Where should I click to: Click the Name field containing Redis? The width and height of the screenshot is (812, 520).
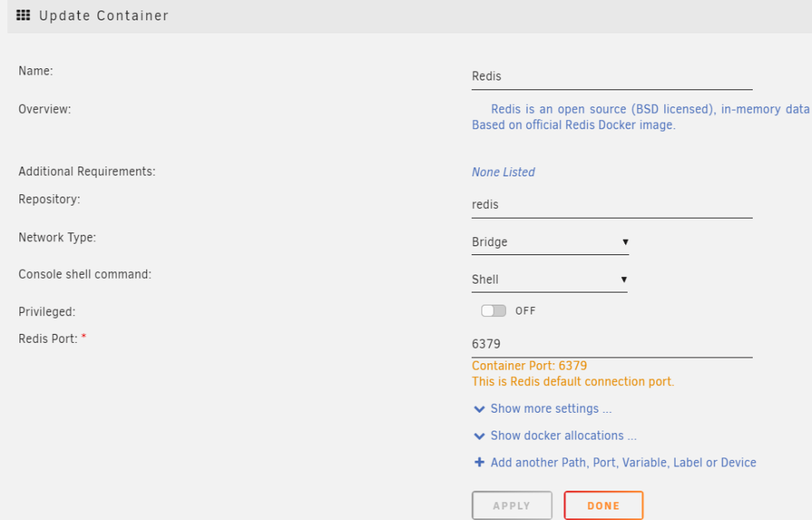click(611, 76)
